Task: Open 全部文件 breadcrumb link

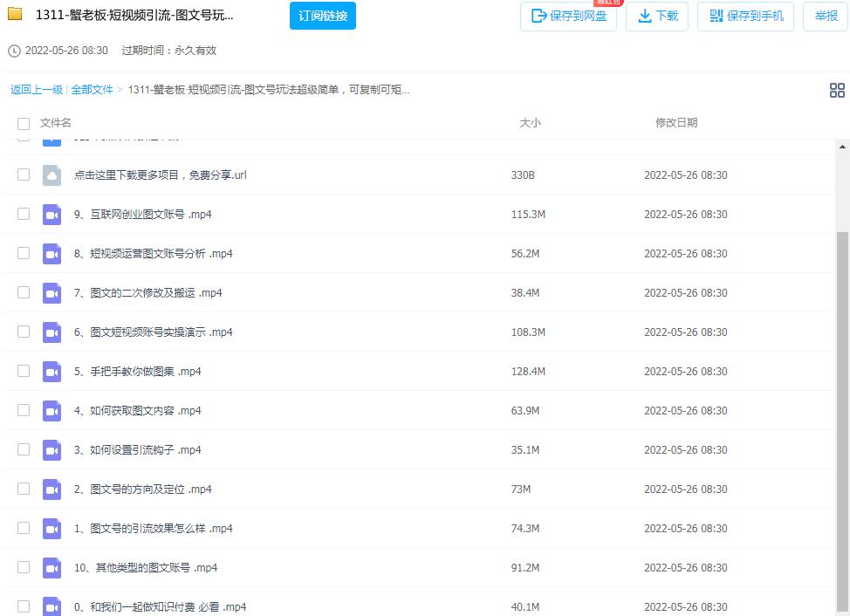Action: 92,90
